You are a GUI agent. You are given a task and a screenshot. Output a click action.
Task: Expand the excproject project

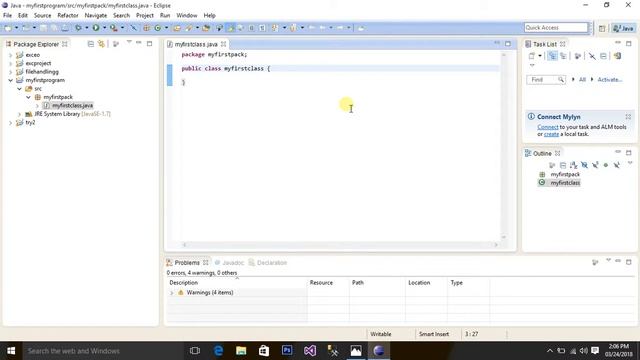(x=11, y=63)
